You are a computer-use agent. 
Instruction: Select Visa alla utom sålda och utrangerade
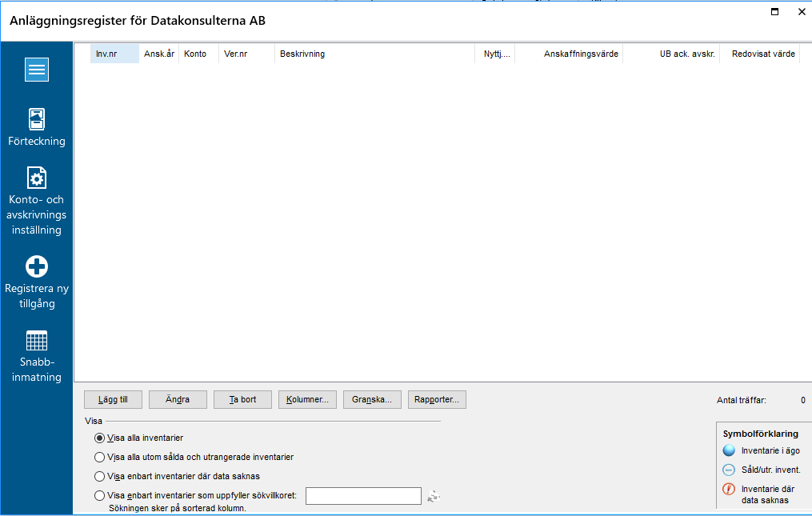coord(99,457)
